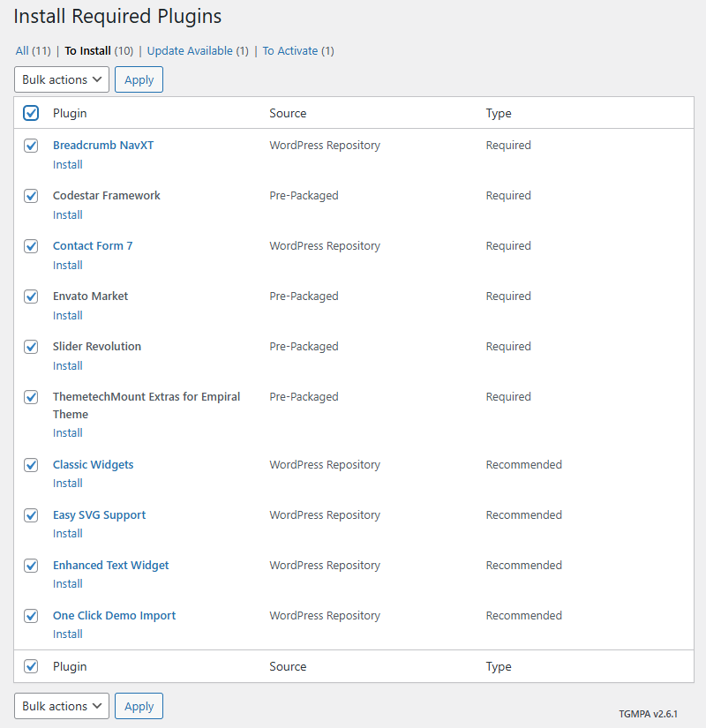Uncheck the Breadcrumb NavXT checkbox
Image resolution: width=706 pixels, height=728 pixels.
31,146
